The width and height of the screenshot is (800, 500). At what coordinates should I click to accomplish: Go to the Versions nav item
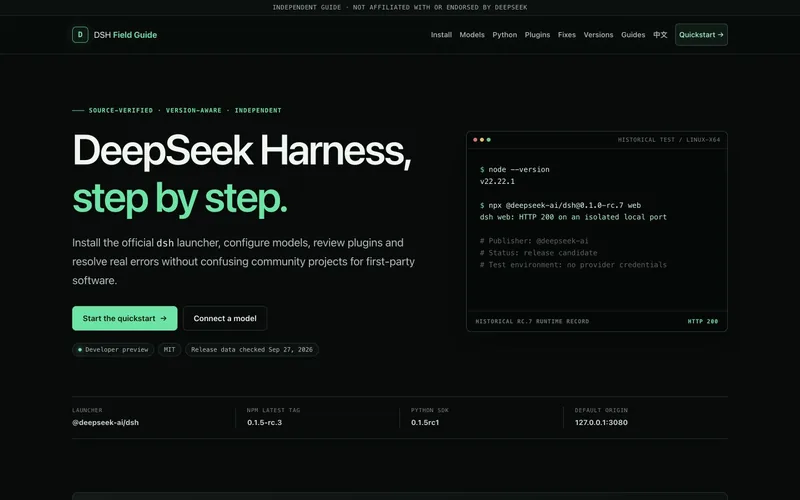tap(598, 35)
